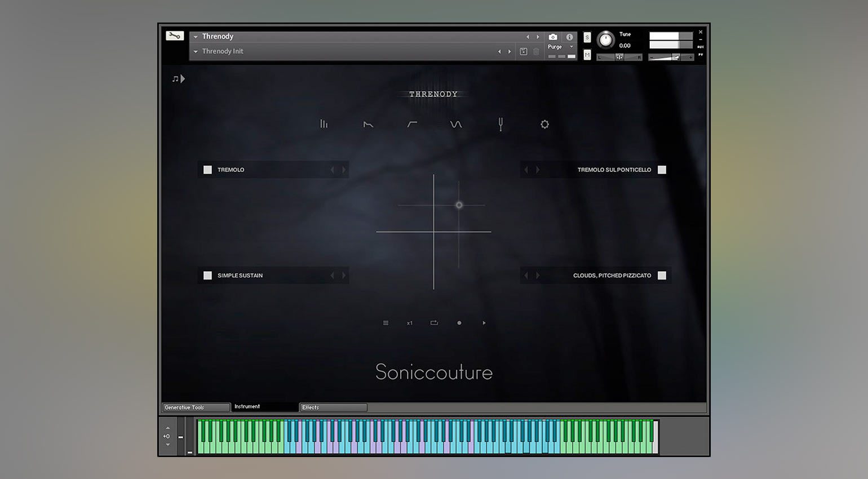Screen dimensions: 868x479
Task: Load previous snapshot arrow
Action: (x=499, y=51)
